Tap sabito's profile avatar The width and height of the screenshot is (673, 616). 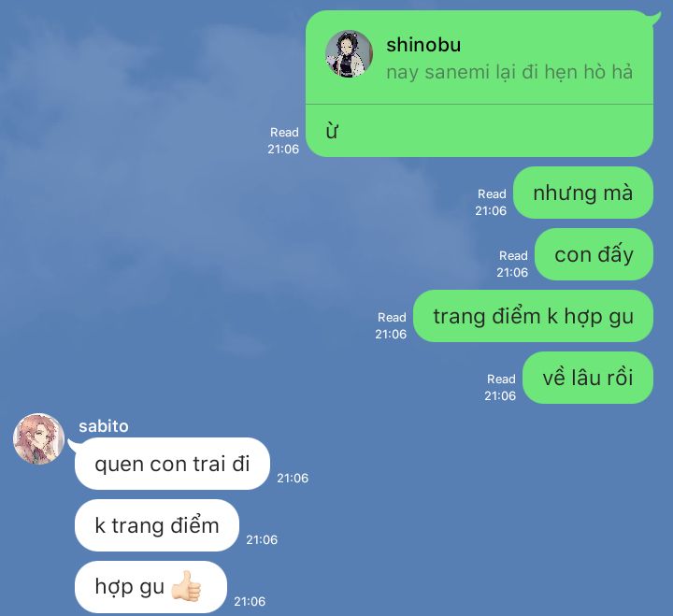38,438
